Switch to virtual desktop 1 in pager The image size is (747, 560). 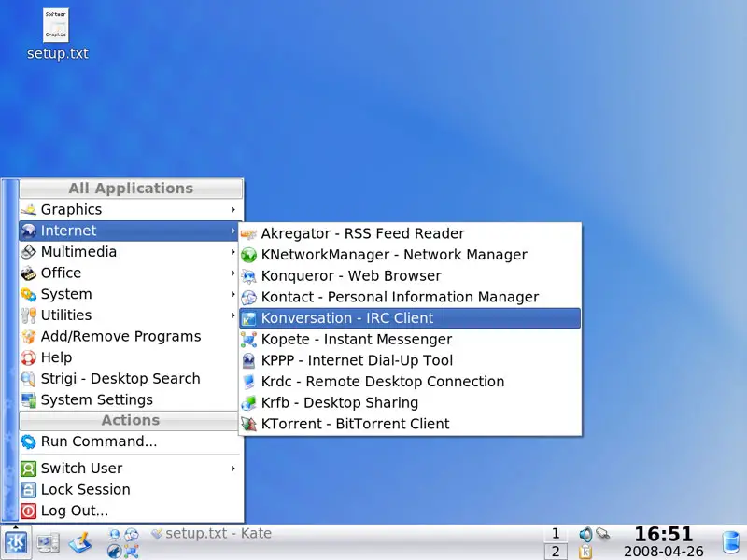556,534
